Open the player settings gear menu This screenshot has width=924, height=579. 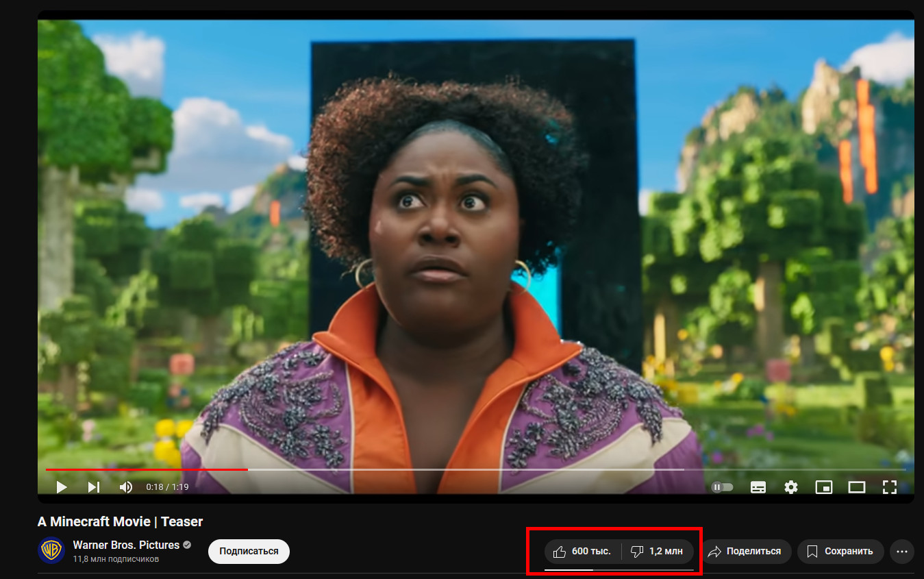click(791, 487)
